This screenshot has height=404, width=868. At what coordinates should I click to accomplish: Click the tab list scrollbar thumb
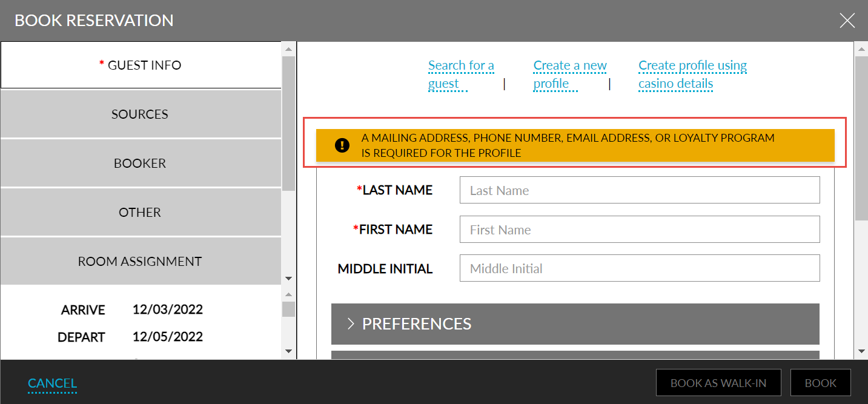(288, 124)
